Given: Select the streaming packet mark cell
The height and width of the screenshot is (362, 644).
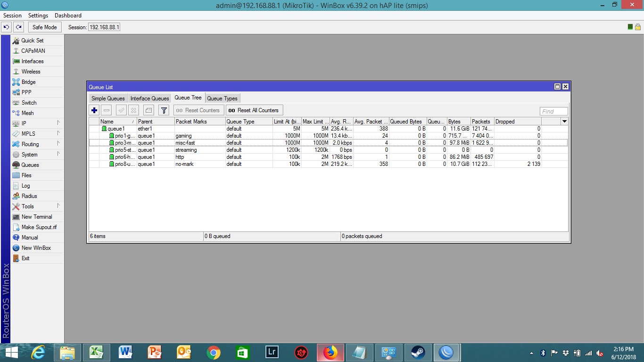Looking at the screenshot, I should click(x=200, y=150).
